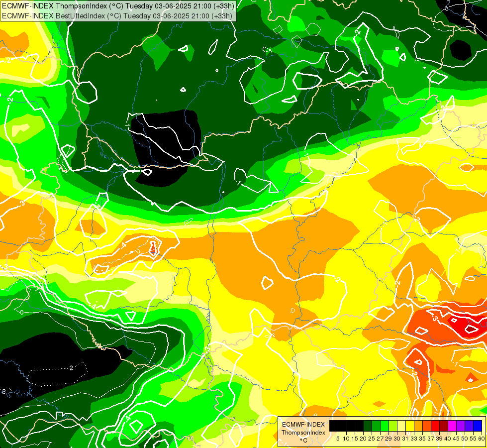The height and width of the screenshot is (448, 487).
Task: Click the legend tick value 5
Action: point(338,439)
